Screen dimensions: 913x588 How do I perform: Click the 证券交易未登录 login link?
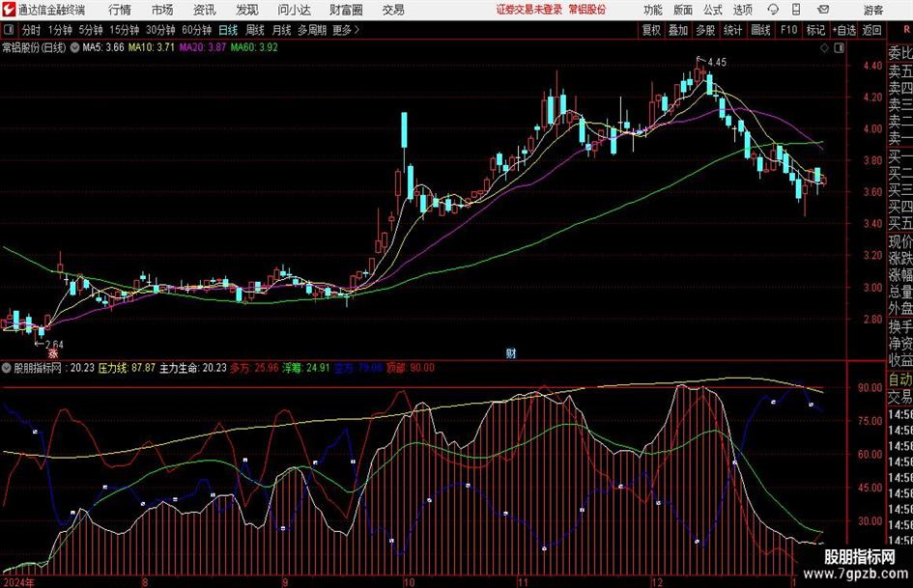pos(529,10)
